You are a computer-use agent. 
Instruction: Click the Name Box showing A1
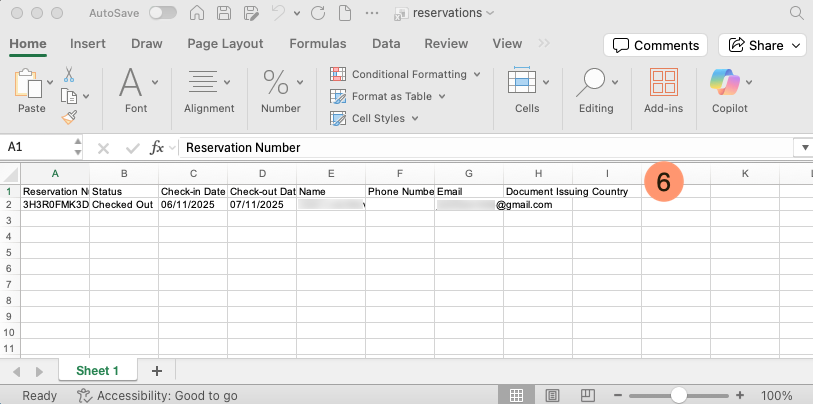pyautogui.click(x=40, y=147)
